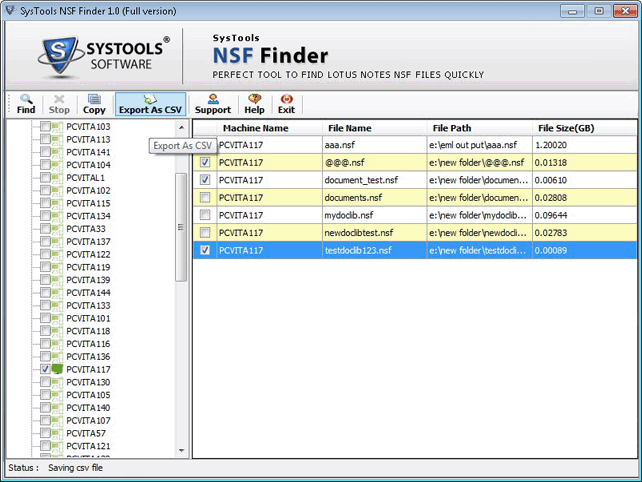Viewport: 642px width, 482px height.
Task: Click the machine list scroll down arrow
Action: click(x=181, y=450)
